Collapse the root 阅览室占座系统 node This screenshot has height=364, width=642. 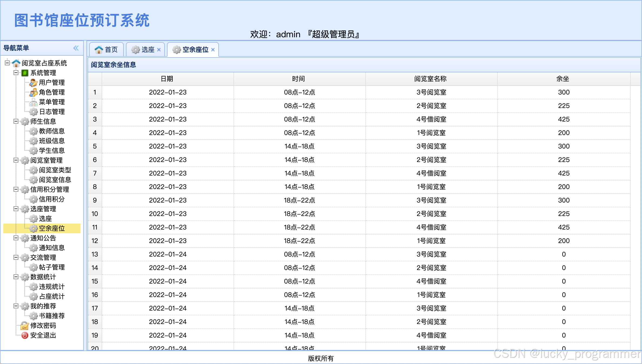7,63
